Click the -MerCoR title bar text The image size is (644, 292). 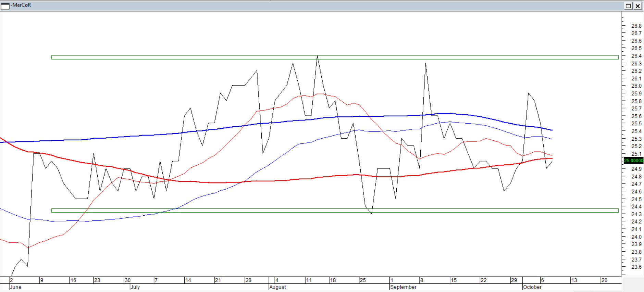click(x=21, y=5)
